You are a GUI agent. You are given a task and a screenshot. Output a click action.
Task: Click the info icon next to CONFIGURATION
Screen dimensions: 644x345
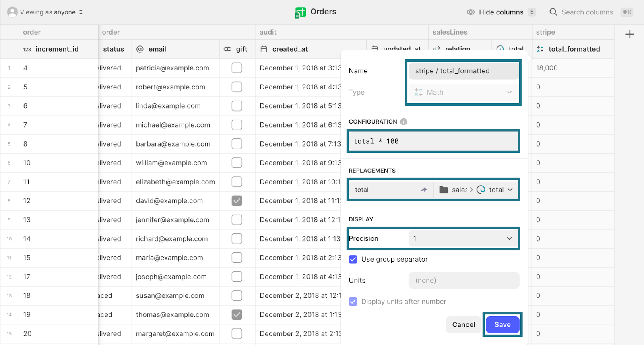[x=404, y=122]
